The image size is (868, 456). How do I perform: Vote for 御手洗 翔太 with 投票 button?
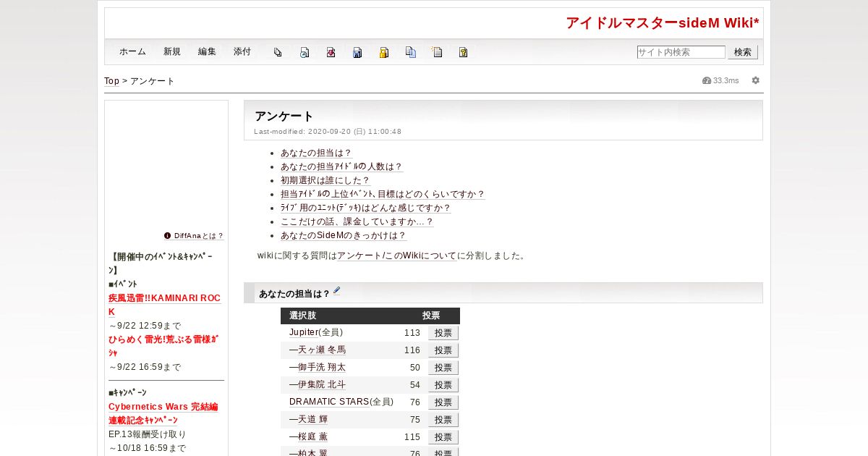point(443,368)
